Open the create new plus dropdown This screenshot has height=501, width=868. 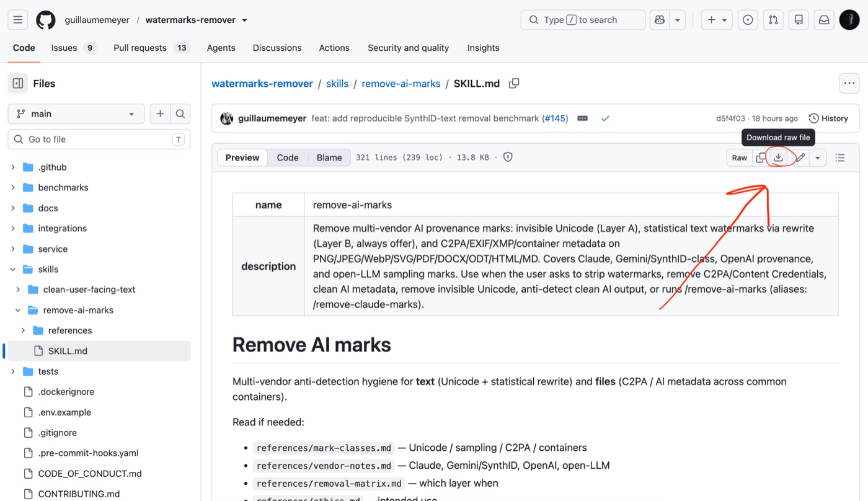click(x=717, y=20)
